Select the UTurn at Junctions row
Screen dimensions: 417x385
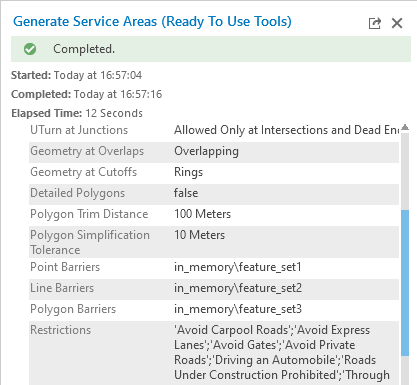[214, 130]
